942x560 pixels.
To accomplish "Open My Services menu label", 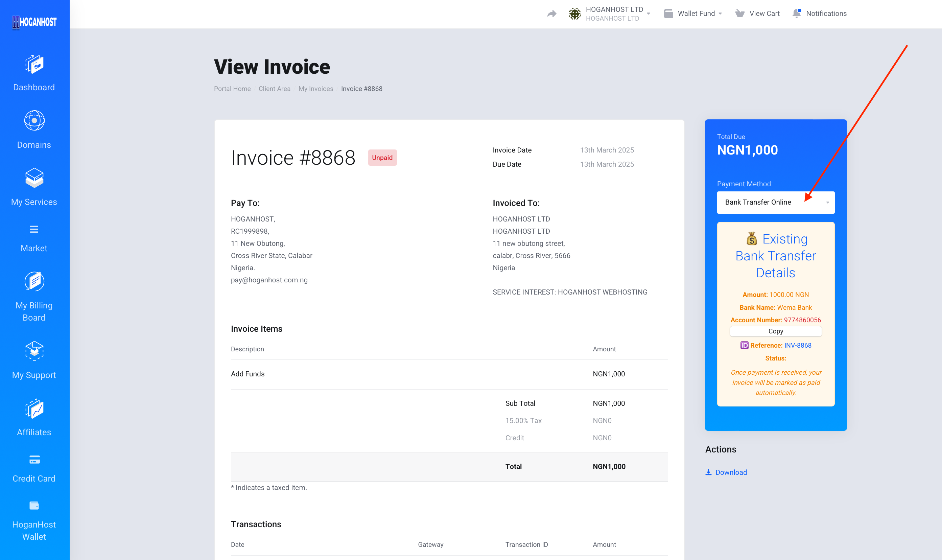I will click(x=34, y=202).
